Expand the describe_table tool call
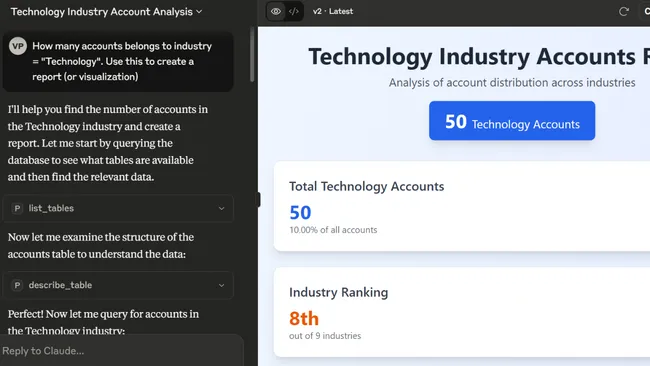Screen dimensions: 650x366 point(118,285)
